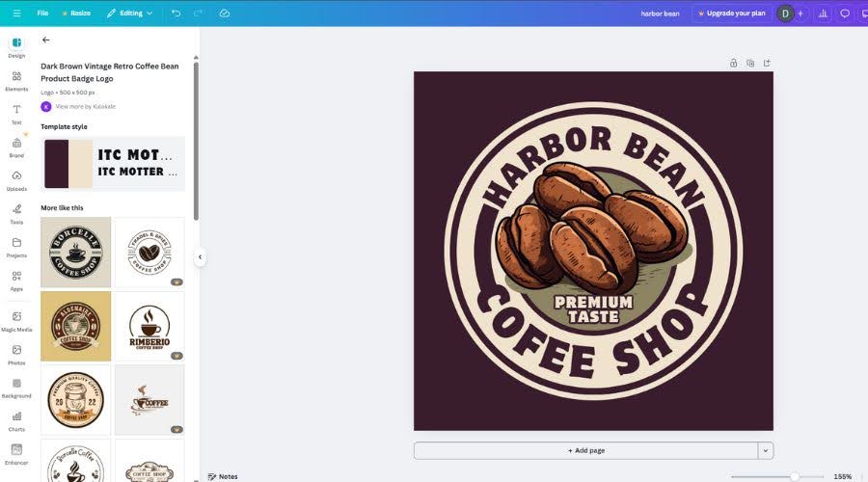The width and height of the screenshot is (868, 482).
Task: Edit the 'harbor bean' design title
Action: 660,13
